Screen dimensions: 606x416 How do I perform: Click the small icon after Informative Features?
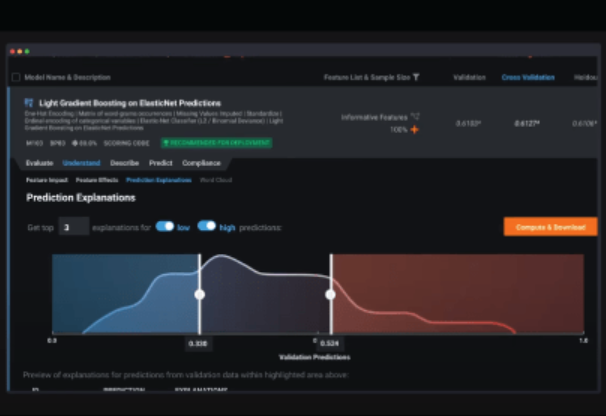tap(415, 116)
